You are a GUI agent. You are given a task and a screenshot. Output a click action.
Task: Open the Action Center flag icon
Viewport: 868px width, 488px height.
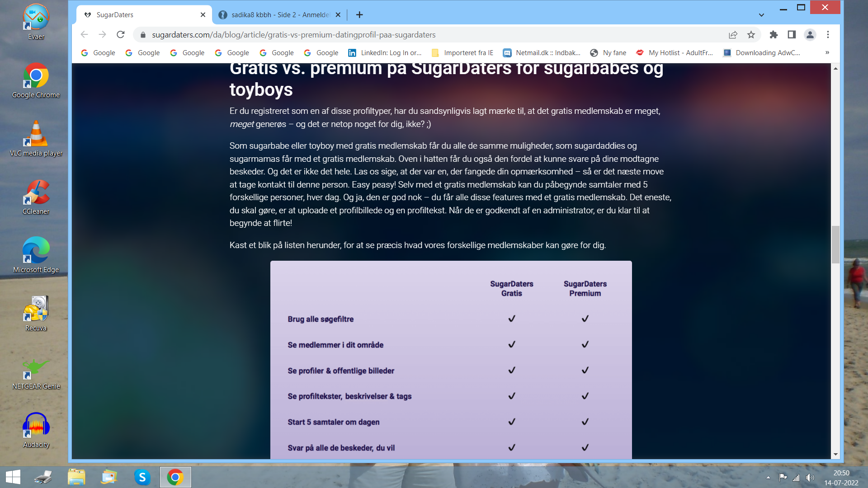tap(783, 478)
